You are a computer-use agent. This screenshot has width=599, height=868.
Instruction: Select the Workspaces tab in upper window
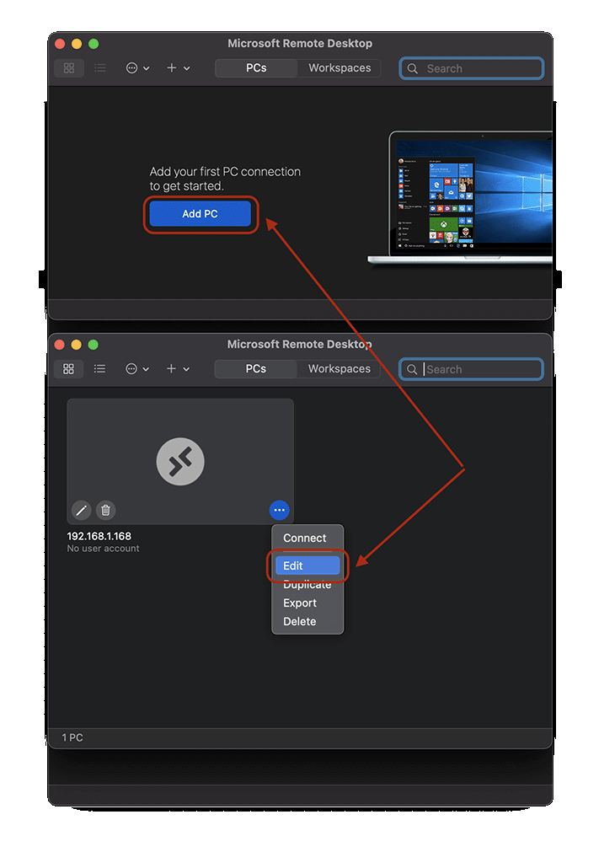(x=340, y=68)
